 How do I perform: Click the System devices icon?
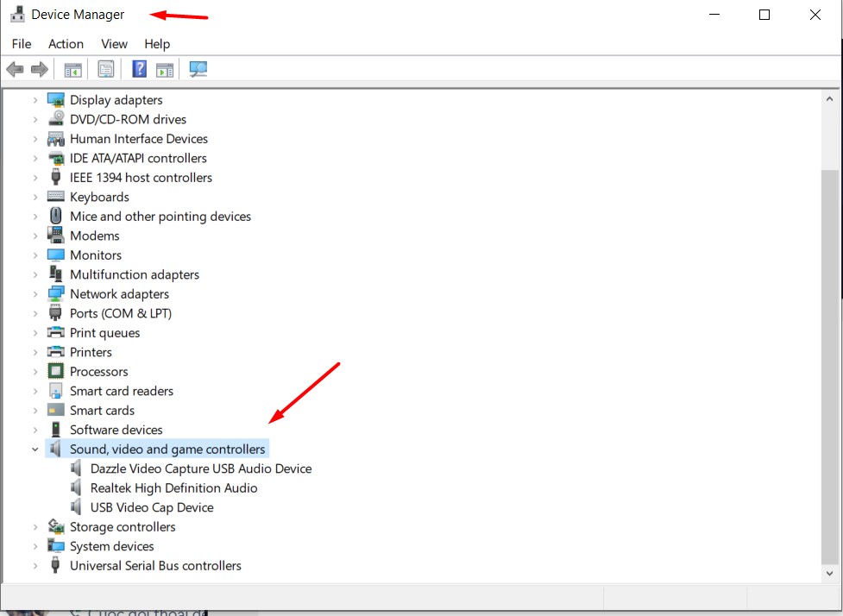pos(56,546)
